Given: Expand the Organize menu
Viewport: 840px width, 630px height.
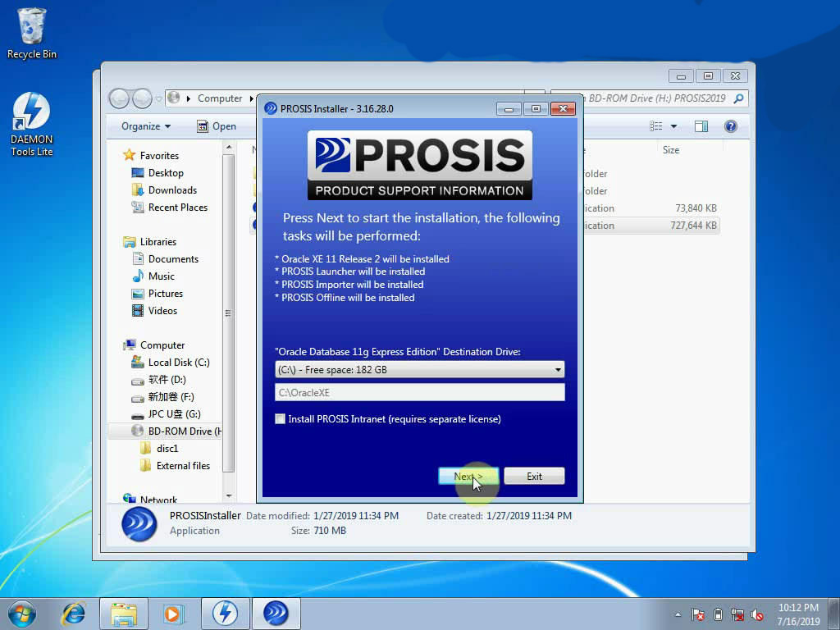Looking at the screenshot, I should click(x=146, y=126).
